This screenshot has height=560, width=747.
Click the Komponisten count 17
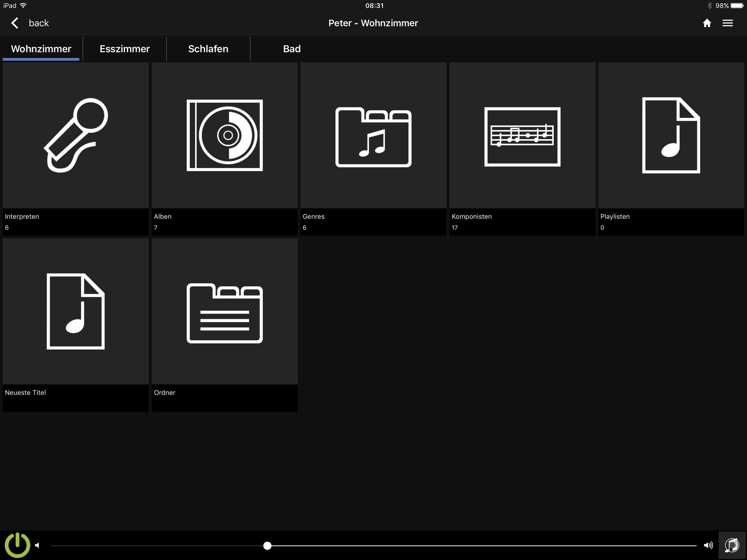pos(454,228)
